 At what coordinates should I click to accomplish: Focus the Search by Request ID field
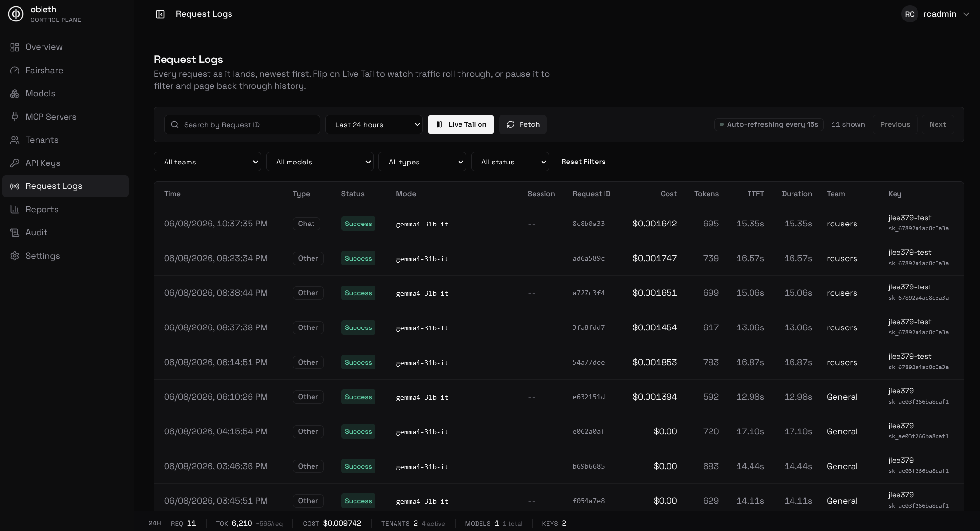242,124
